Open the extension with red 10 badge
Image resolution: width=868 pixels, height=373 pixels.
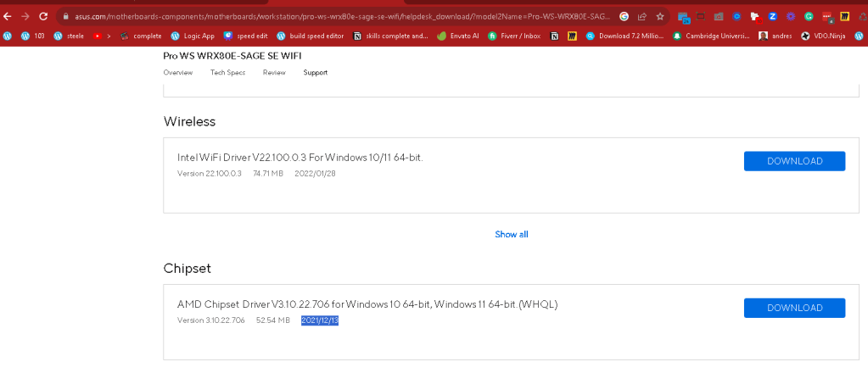755,17
